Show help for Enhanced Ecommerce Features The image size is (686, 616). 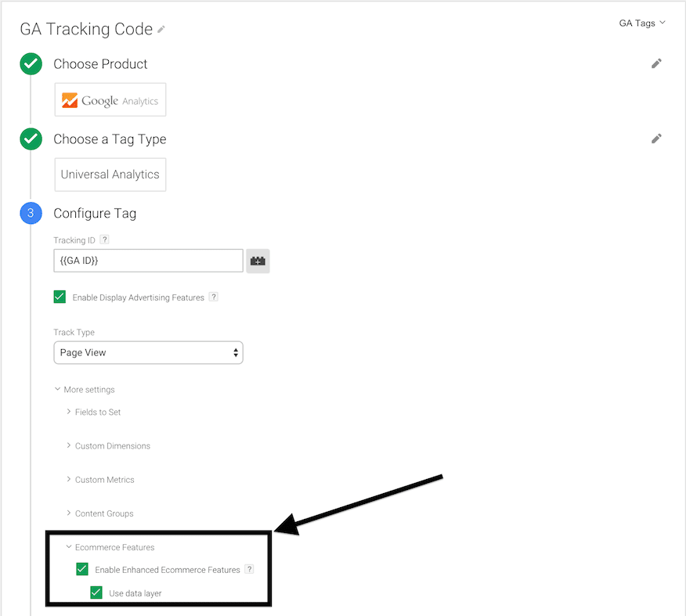(x=249, y=569)
